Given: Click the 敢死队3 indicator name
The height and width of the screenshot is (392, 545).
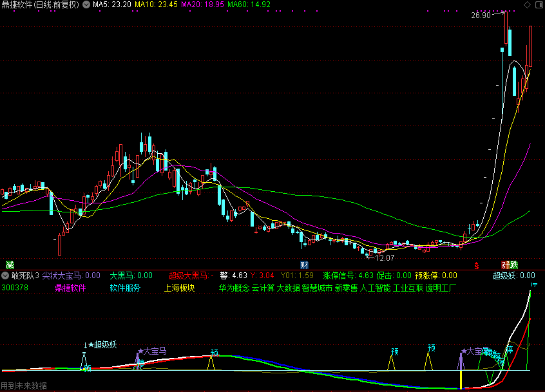Looking at the screenshot, I should (25, 275).
